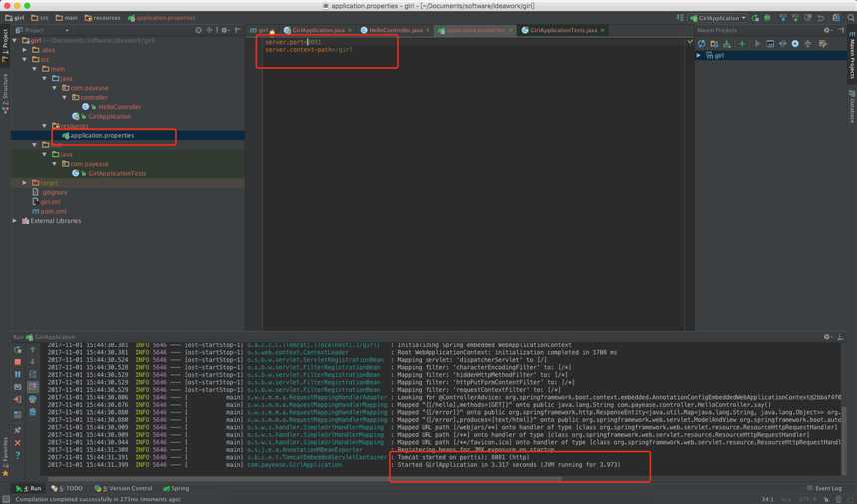Toggle the Project tool window side tab
Screen dimensions: 857x504
click(5, 46)
